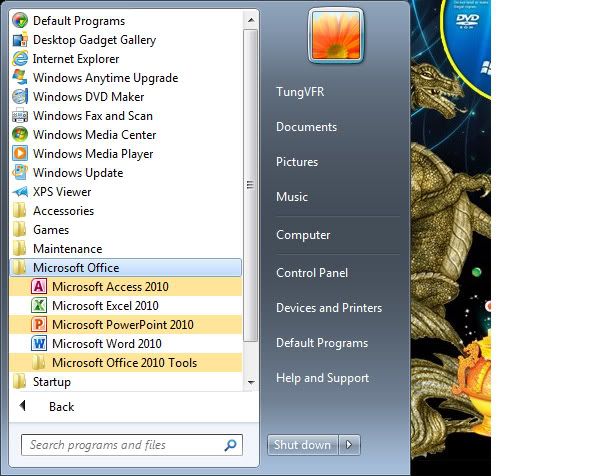
Task: Go Back to the main Start menu
Action: [61, 407]
